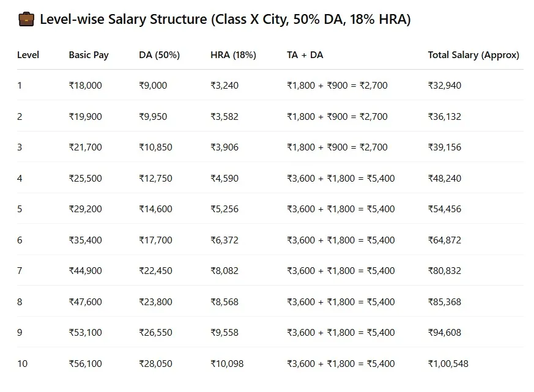Viewport: 534px width, 392px height.
Task: Click the DA (50%) column header
Action: (159, 55)
